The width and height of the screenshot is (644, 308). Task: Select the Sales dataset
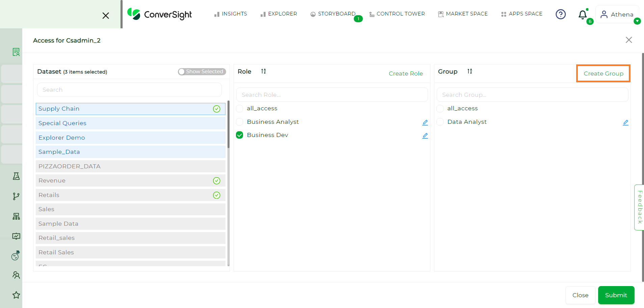coord(131,209)
